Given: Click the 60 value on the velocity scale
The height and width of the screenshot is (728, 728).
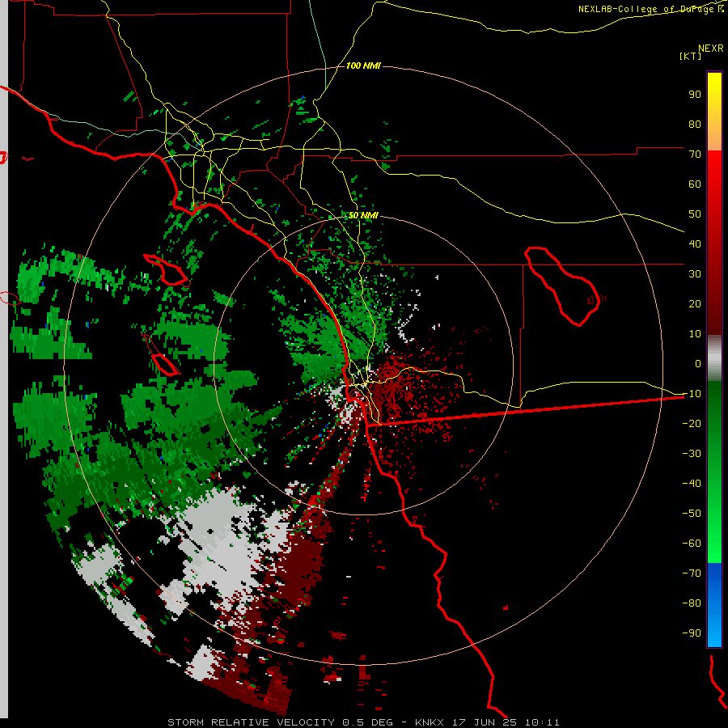Looking at the screenshot, I should [x=695, y=184].
